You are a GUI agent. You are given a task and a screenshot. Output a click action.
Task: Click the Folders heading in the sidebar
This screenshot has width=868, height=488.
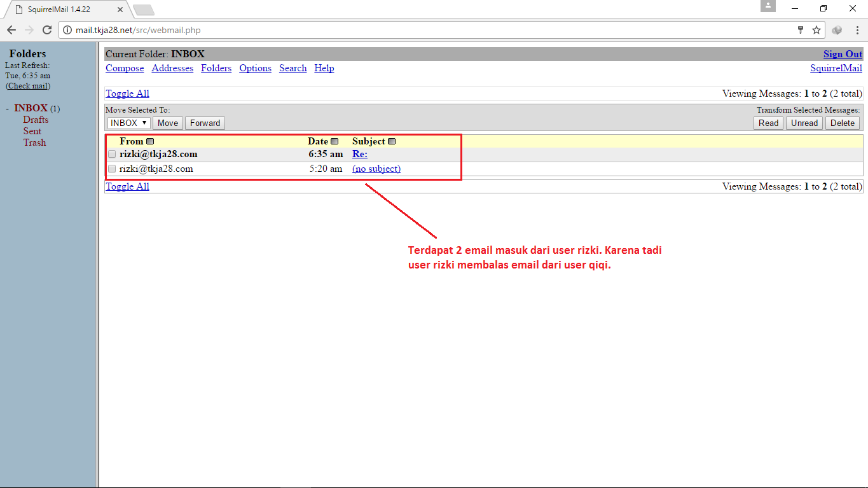tap(28, 54)
